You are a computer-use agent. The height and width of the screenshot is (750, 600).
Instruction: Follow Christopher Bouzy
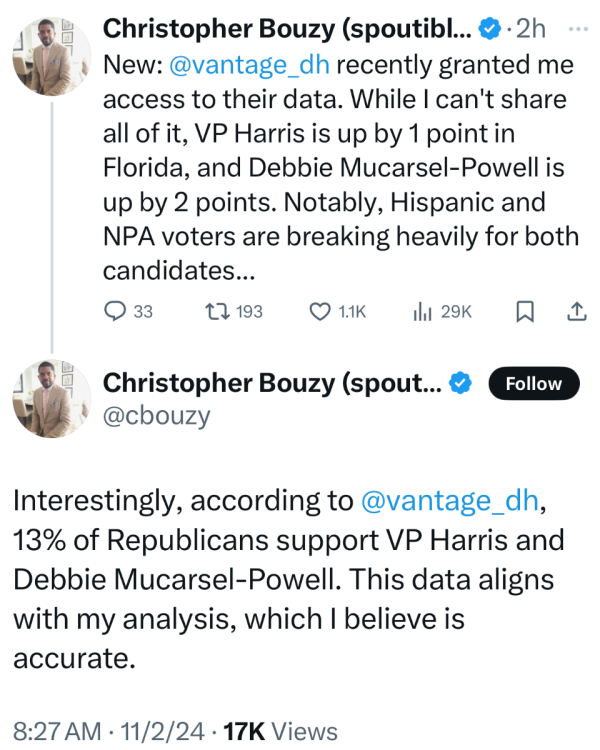click(533, 383)
